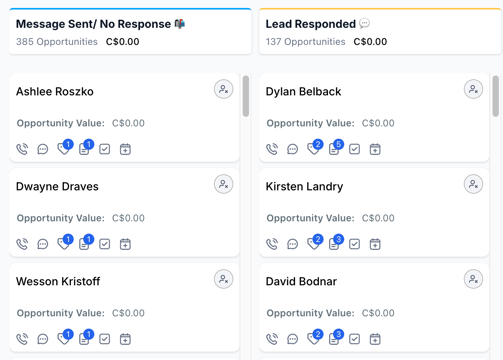Click the unassigned user icon on Kirsten Landry's card
This screenshot has width=503, height=360.
[x=473, y=184]
